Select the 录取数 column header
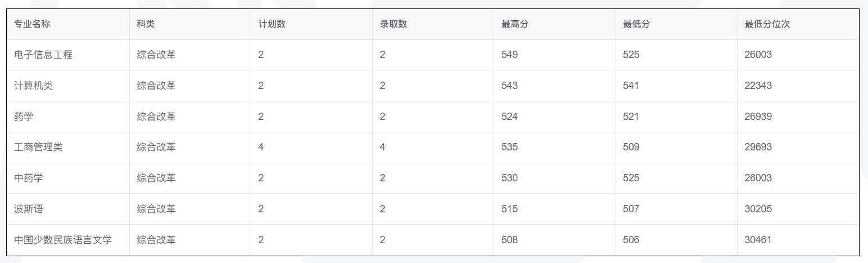This screenshot has width=868, height=263. pos(393,24)
